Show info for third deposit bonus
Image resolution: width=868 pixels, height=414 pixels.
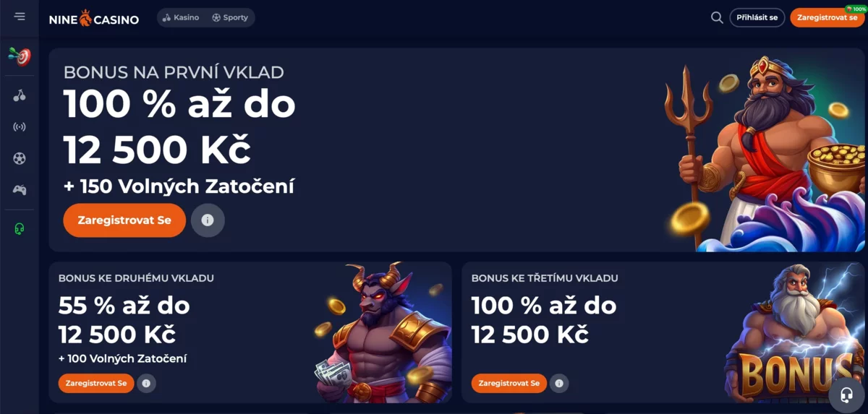pos(558,383)
